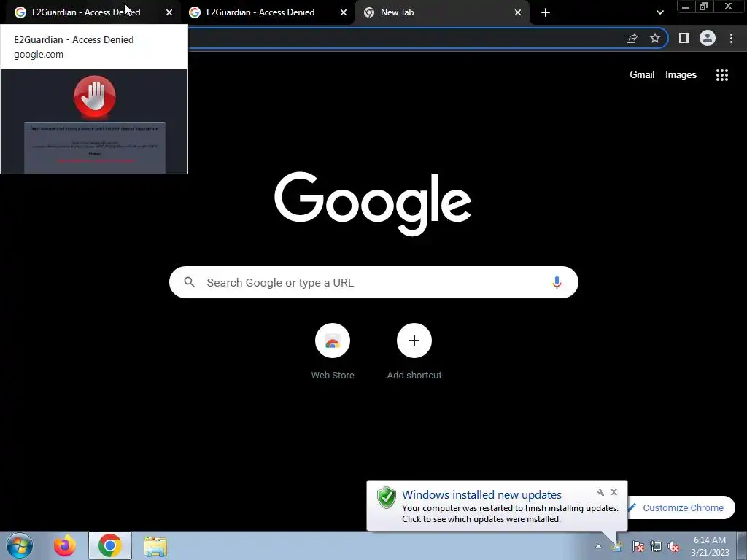Click Windows Update tray icon
The height and width of the screenshot is (560, 747).
[617, 546]
